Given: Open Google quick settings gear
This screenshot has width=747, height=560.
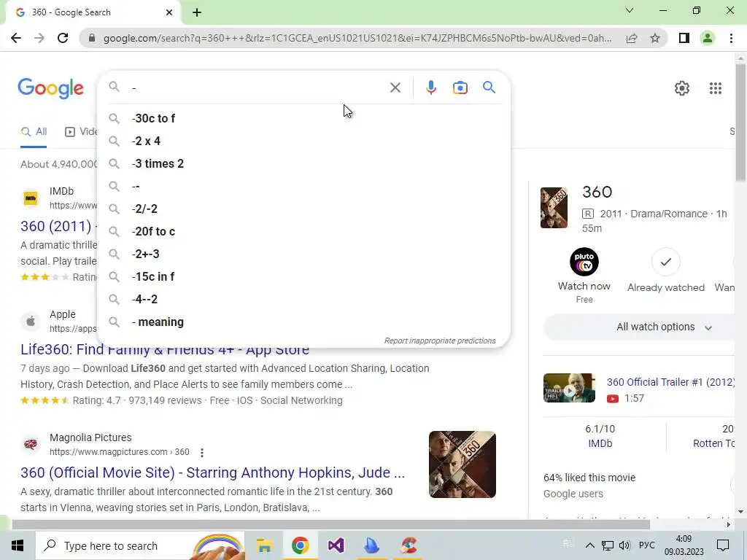Looking at the screenshot, I should click(x=682, y=88).
